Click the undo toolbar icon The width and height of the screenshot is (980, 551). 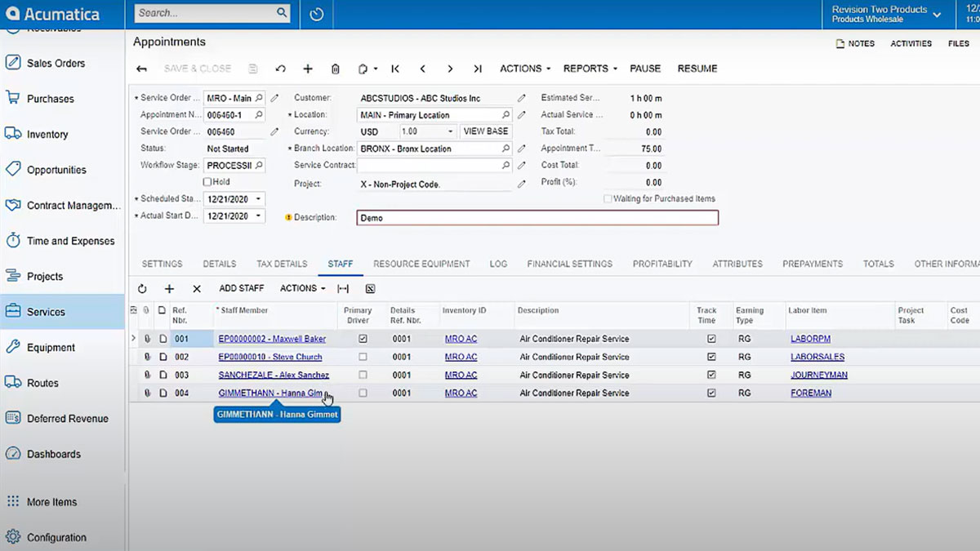[281, 69]
